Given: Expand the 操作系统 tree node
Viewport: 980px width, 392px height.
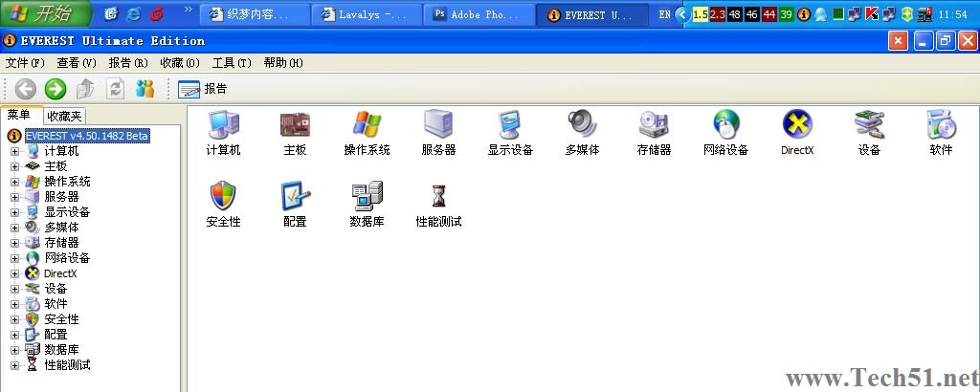Looking at the screenshot, I should [x=15, y=182].
